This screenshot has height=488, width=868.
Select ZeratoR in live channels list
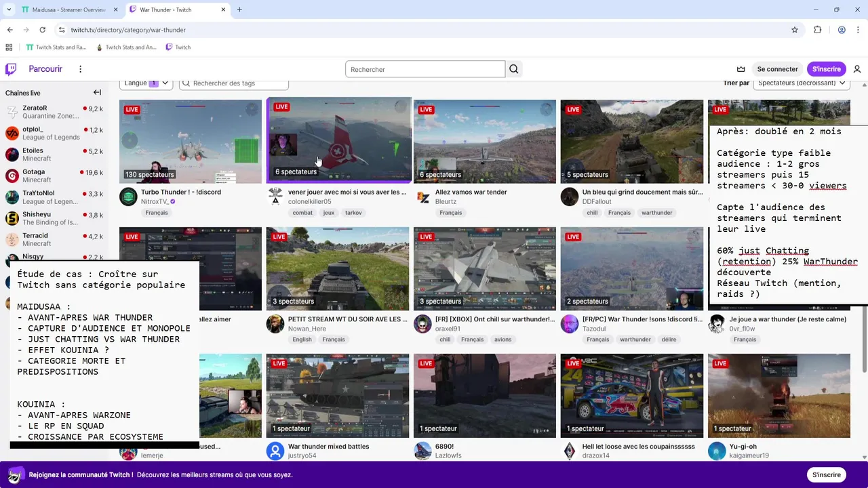(54, 112)
